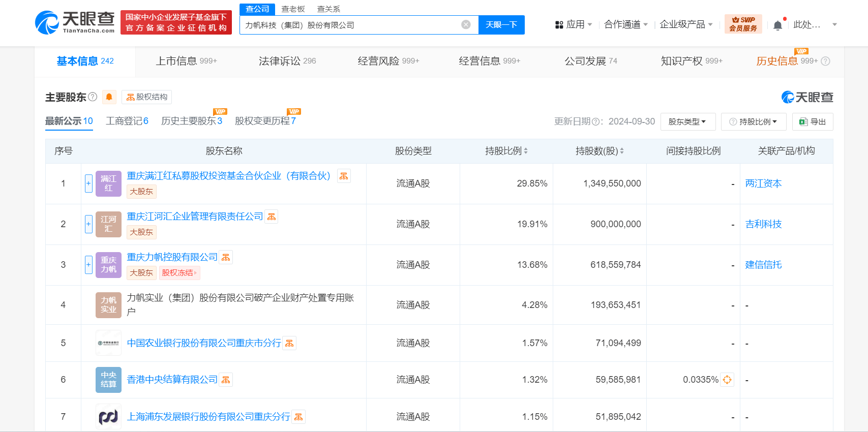Open the 股东类型 filter dropdown
The image size is (868, 432).
(688, 122)
